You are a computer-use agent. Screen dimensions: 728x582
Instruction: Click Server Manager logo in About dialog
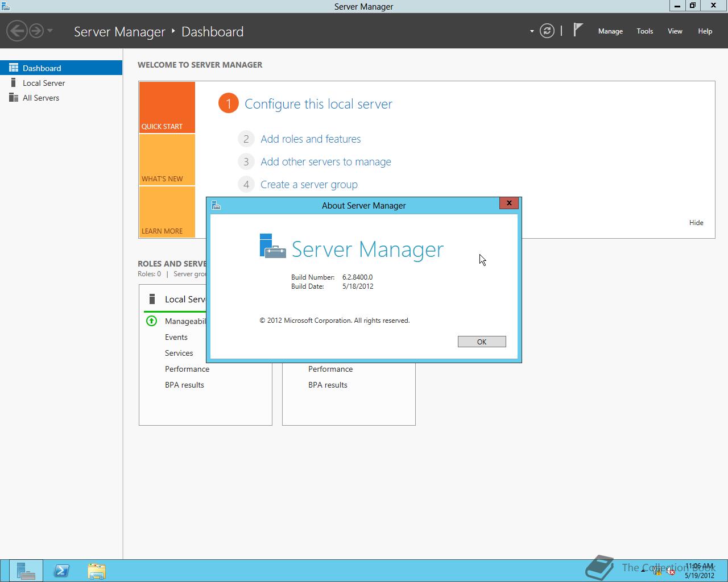272,246
